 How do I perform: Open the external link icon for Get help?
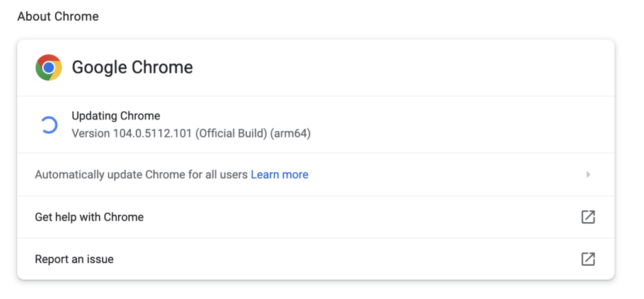click(588, 217)
